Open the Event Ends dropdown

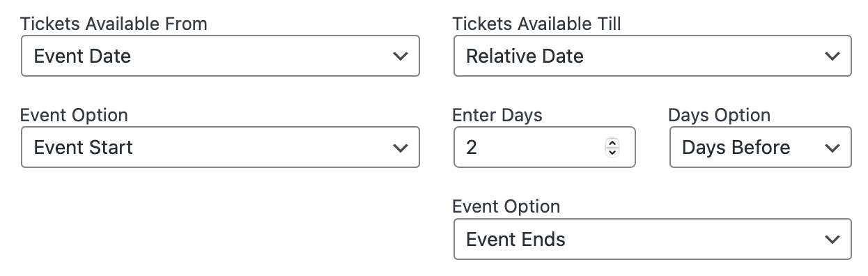tap(652, 239)
